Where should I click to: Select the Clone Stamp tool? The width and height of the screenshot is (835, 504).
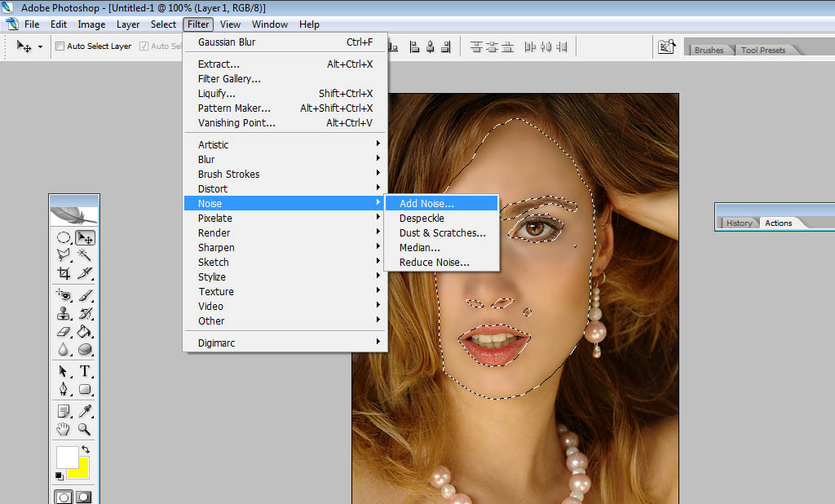(x=64, y=313)
